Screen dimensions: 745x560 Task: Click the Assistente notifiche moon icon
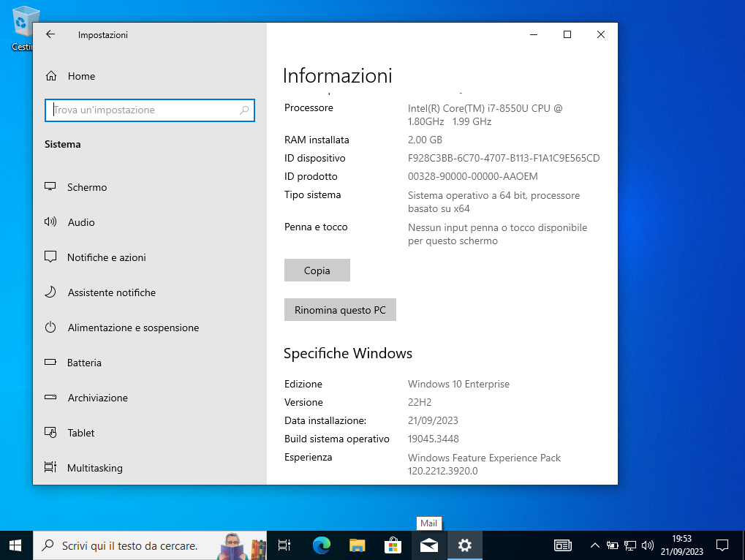coord(50,292)
